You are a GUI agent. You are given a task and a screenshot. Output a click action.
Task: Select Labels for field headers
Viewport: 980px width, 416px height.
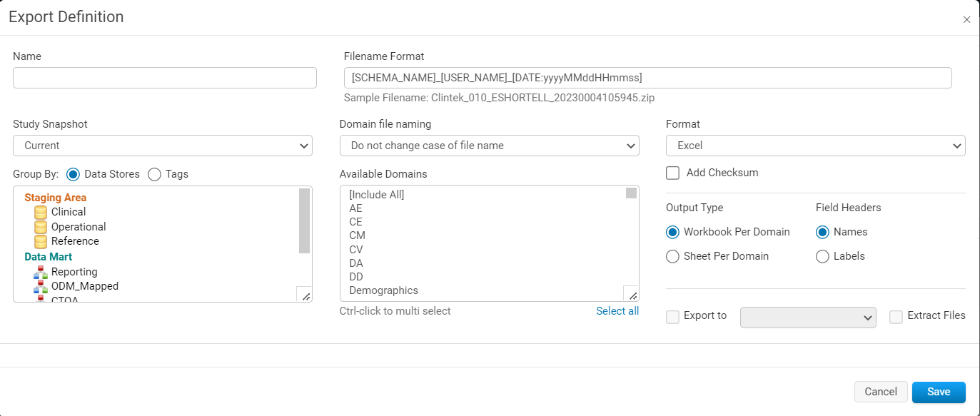pos(822,256)
